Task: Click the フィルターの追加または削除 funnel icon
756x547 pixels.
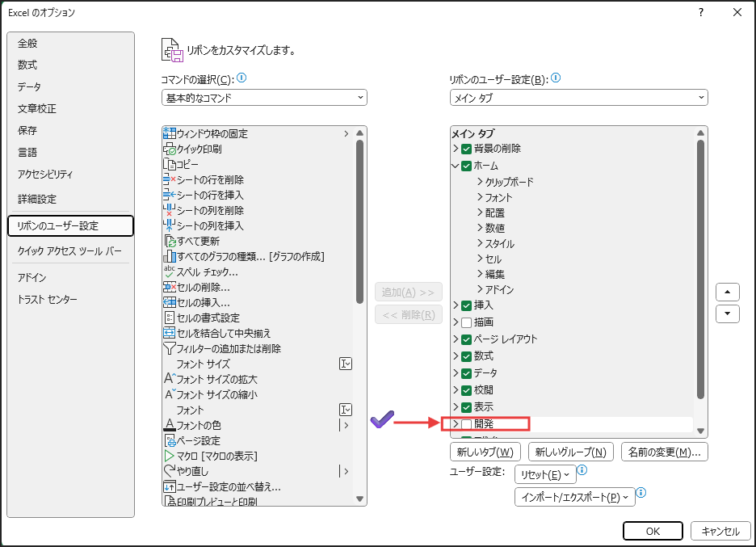Action: 170,348
